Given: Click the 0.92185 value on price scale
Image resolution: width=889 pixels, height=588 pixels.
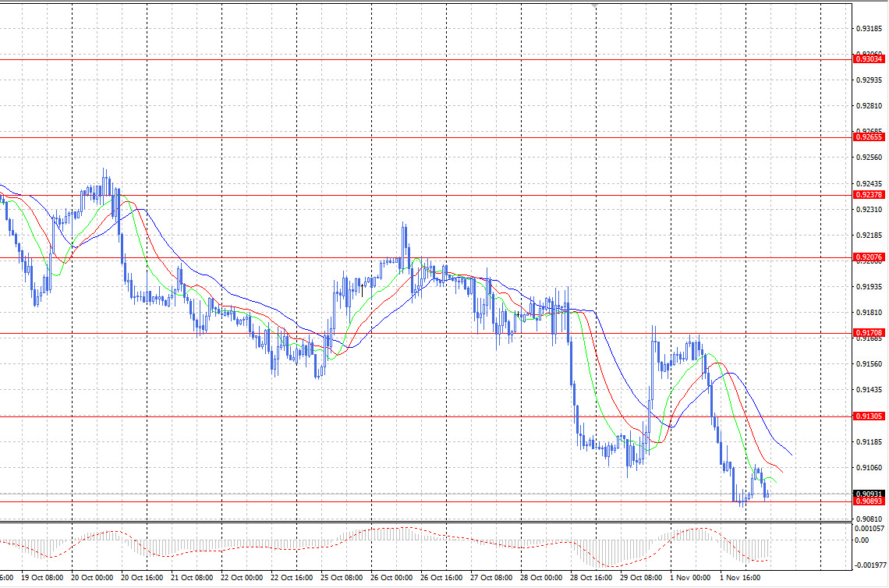Looking at the screenshot, I should 869,236.
